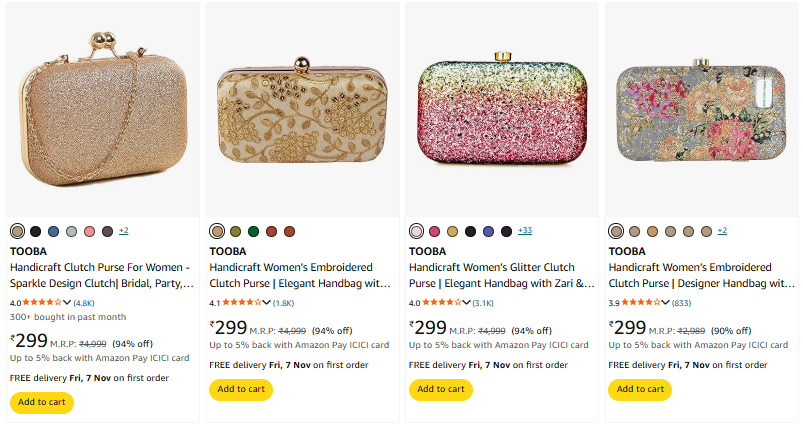Add the Glitter Clutch Purse to cart
This screenshot has width=803, height=424.
pyautogui.click(x=440, y=389)
